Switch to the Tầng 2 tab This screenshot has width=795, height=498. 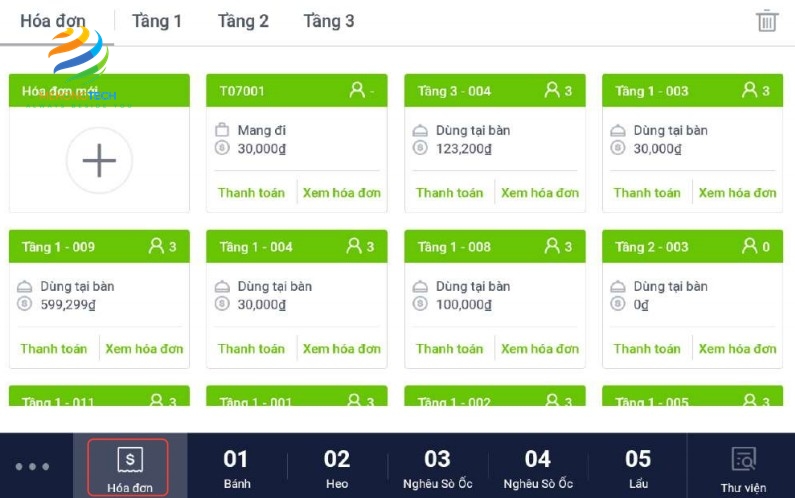243,21
